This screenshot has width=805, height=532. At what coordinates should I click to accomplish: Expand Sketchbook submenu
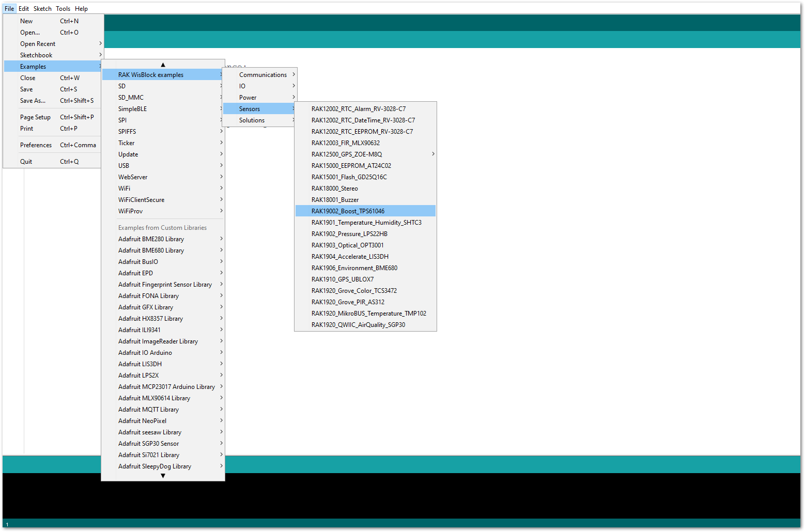54,55
